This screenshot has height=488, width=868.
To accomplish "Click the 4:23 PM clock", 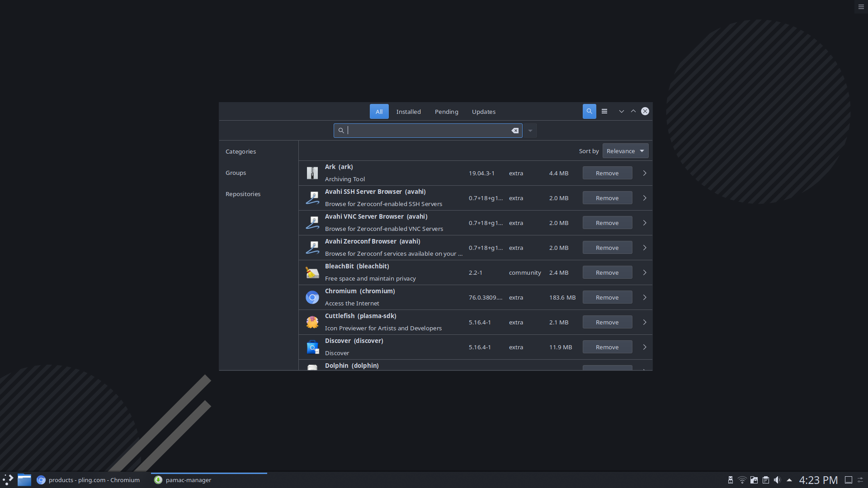I will 818,480.
